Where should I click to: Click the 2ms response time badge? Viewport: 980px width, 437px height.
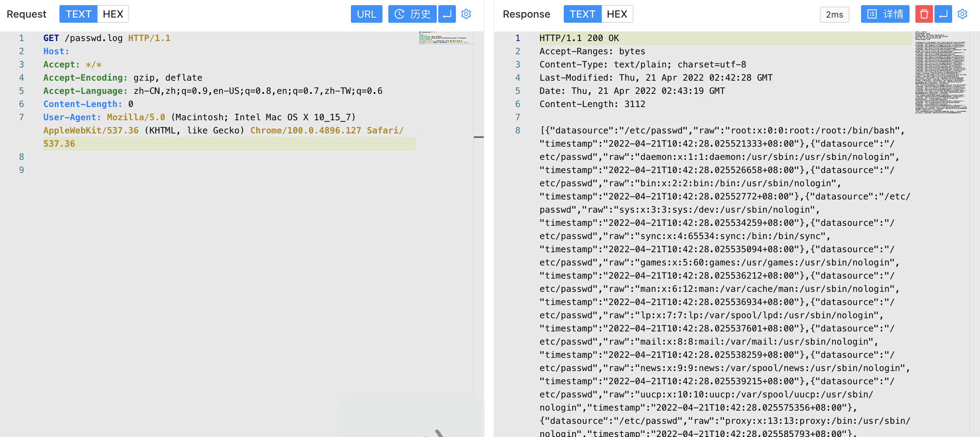pos(834,15)
